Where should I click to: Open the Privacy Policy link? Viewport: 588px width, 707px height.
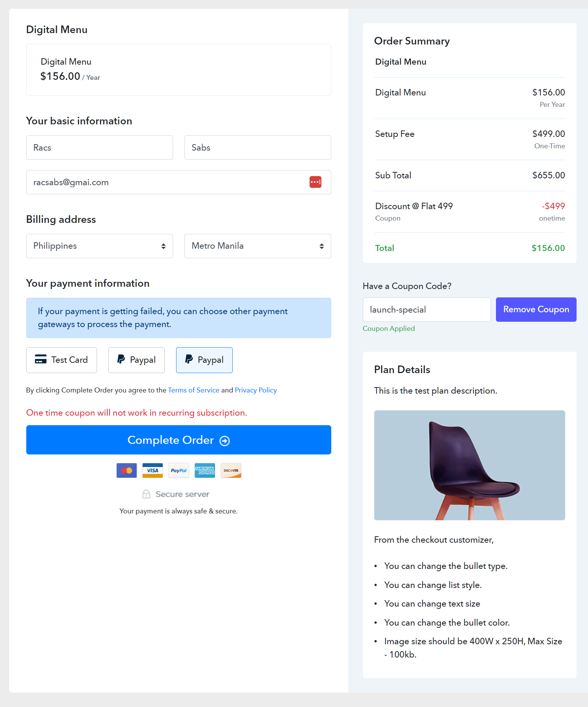click(x=256, y=390)
